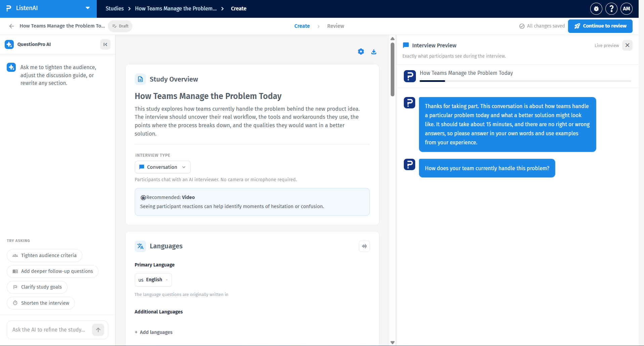Click the current Create breadcrumb label

239,9
